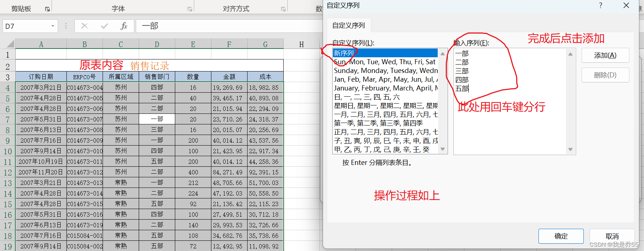Image resolution: width=644 pixels, height=251 pixels.
Task: Open Clipboard group dialog launcher
Action: tap(47, 9)
